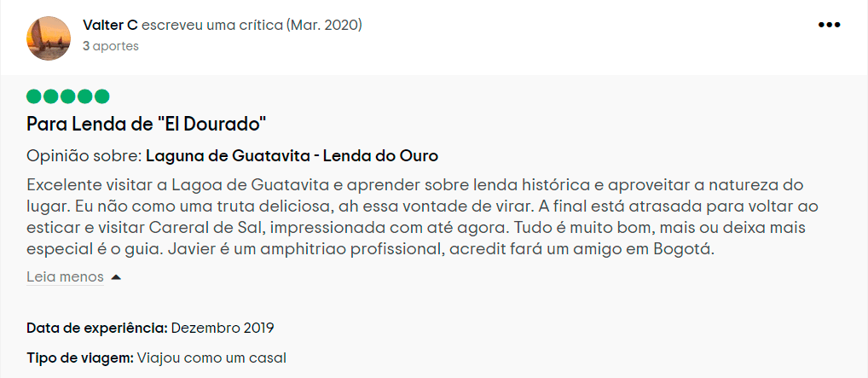The width and height of the screenshot is (868, 378).
Task: Click the first green rating bubble
Action: 34,96
